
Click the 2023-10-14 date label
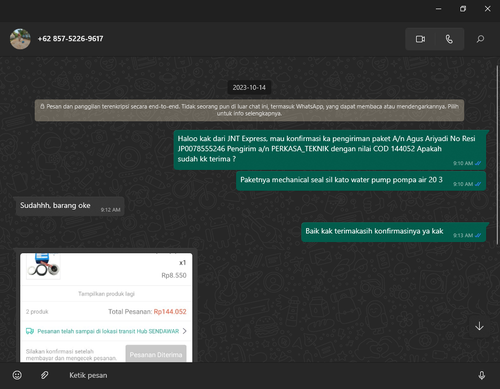click(249, 88)
